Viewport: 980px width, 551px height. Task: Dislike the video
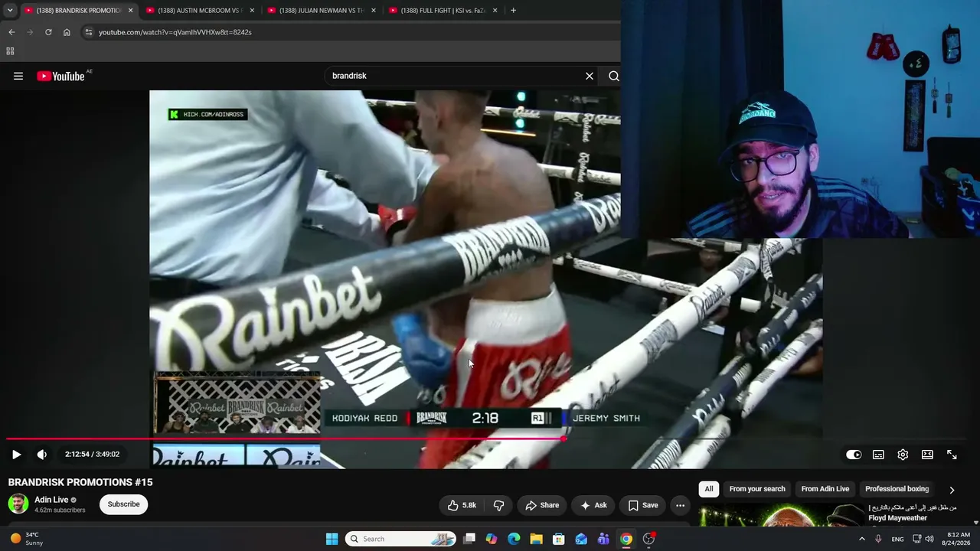click(499, 505)
